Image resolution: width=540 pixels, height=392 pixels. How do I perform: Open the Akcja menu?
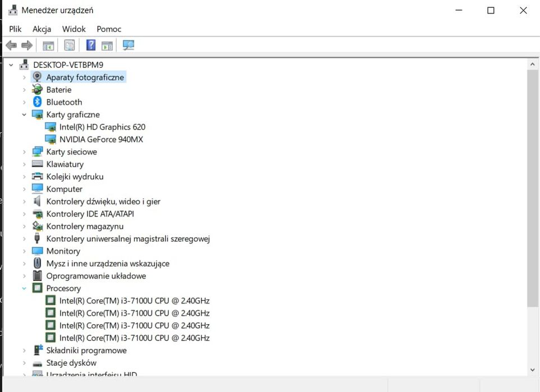pyautogui.click(x=42, y=29)
